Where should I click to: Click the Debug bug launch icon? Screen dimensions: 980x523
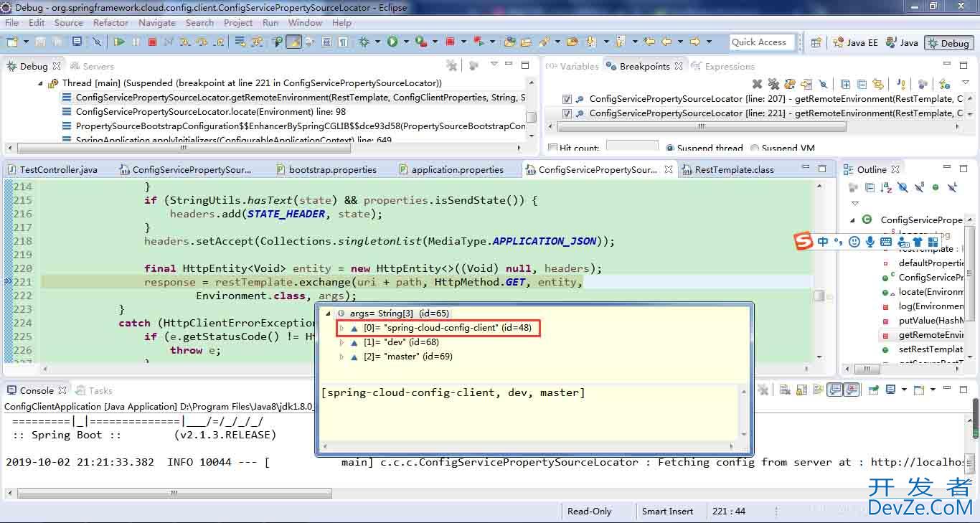[x=364, y=42]
